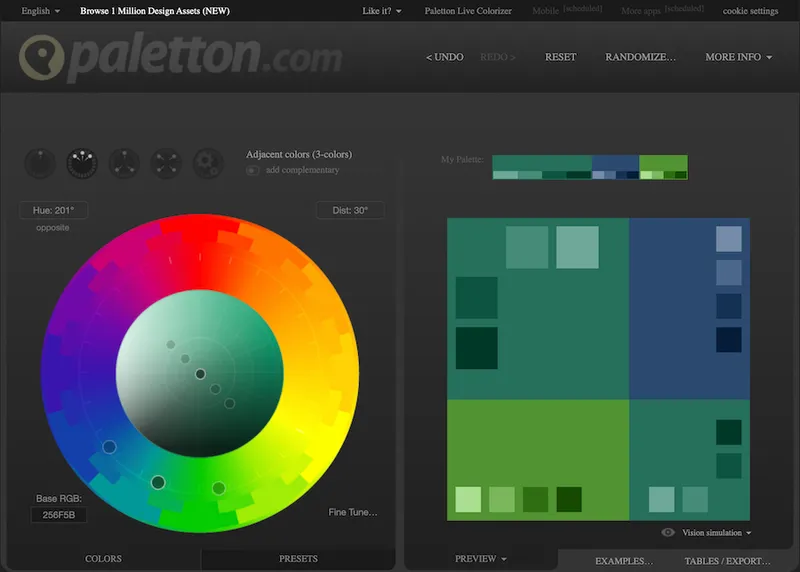
Task: Click the darkest navy swatch in the blue block
Action: point(729,340)
